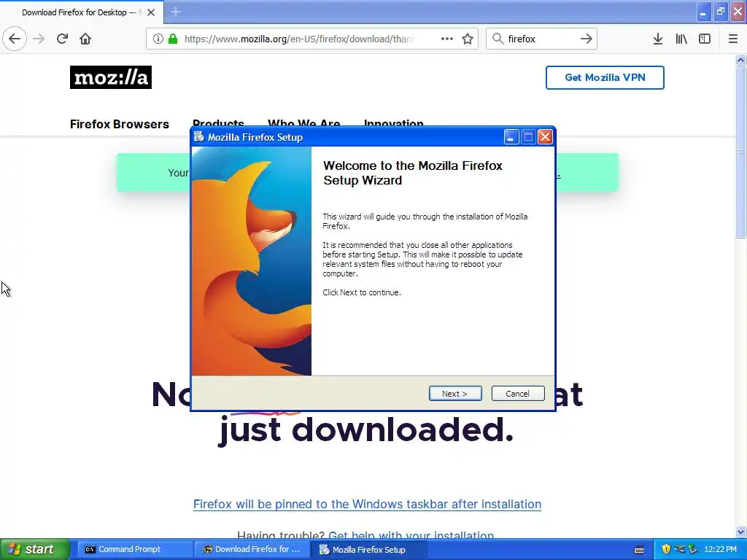Click the 'just downloaded.' headline text
The image size is (747, 560).
pyautogui.click(x=365, y=430)
